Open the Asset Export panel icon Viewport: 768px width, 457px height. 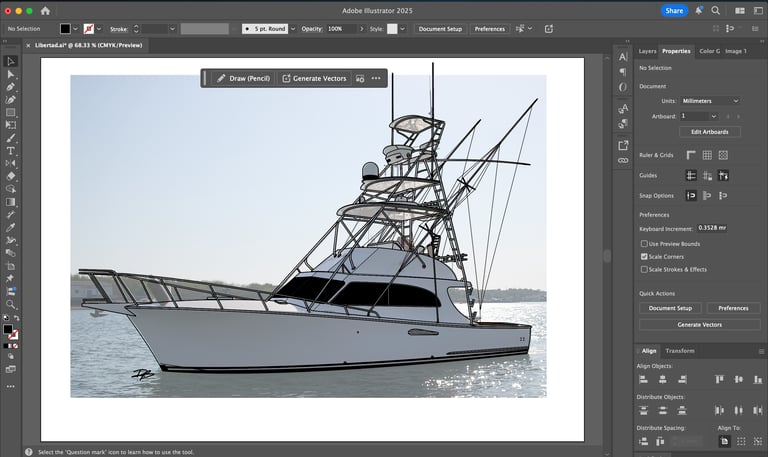pyautogui.click(x=623, y=145)
